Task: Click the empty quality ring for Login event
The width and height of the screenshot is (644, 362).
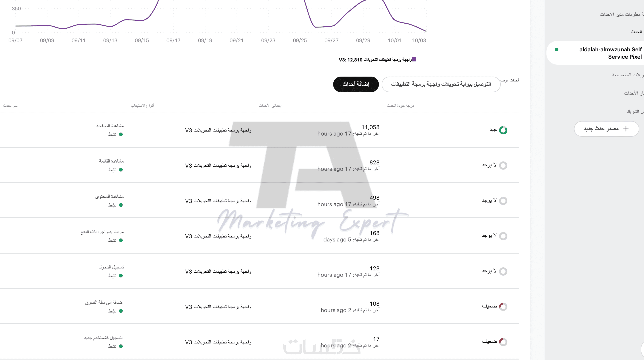Action: click(503, 271)
